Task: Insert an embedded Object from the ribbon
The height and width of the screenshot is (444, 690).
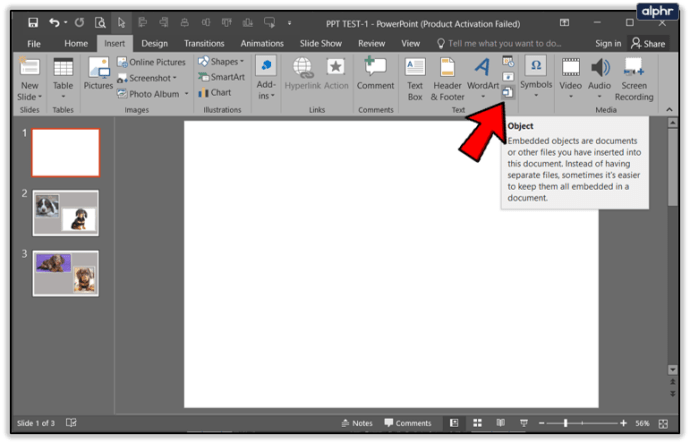Action: pyautogui.click(x=508, y=92)
